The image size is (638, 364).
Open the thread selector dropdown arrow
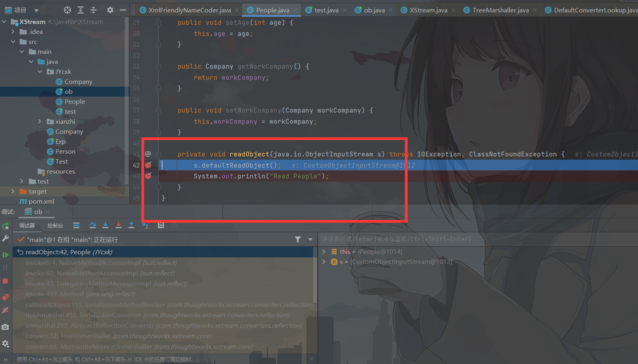(310, 239)
